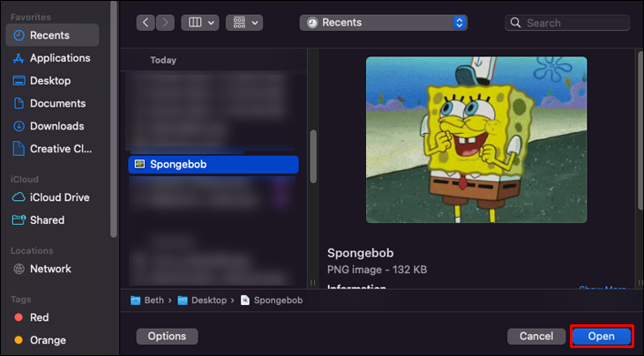Open the group-by grid options dropdown
This screenshot has height=356, width=644.
point(243,23)
